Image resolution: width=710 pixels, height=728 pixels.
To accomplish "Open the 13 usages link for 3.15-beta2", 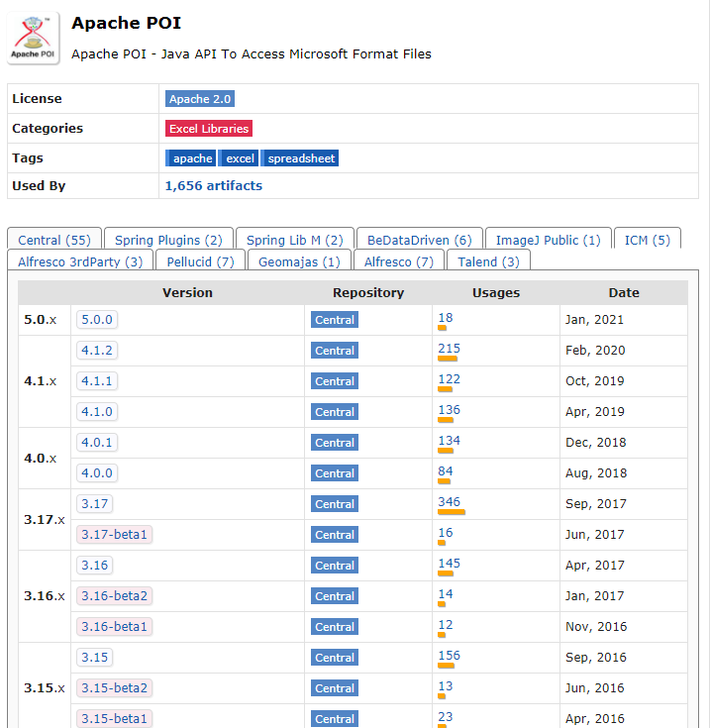I will pos(445,685).
